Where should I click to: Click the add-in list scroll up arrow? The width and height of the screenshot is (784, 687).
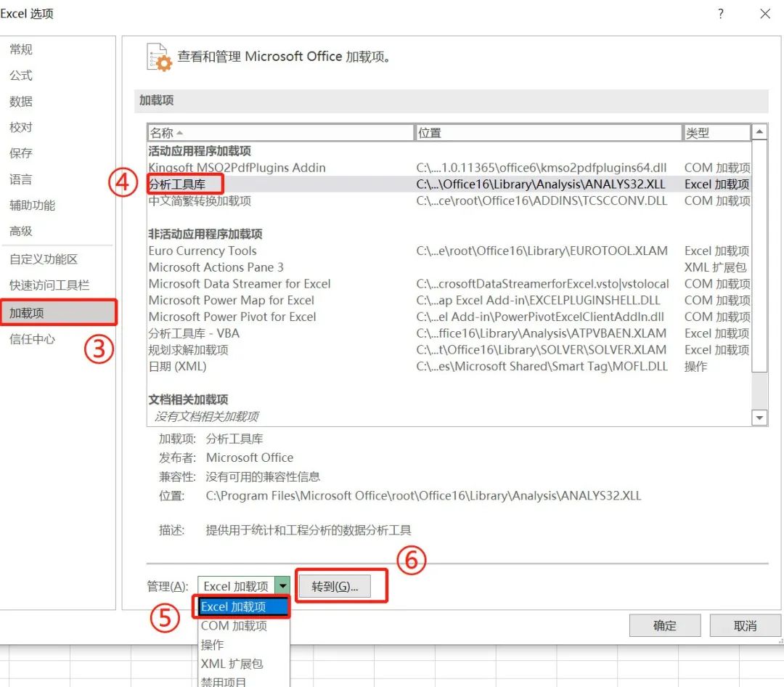click(759, 131)
